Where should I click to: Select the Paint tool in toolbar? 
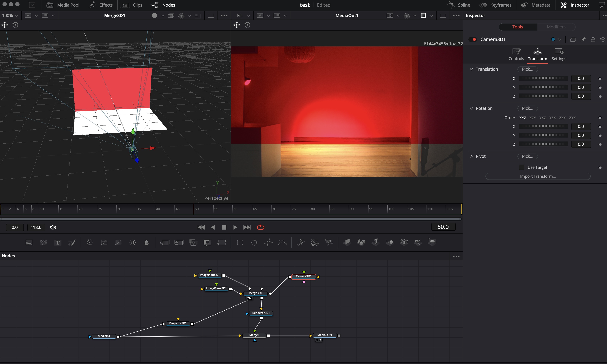(72, 243)
